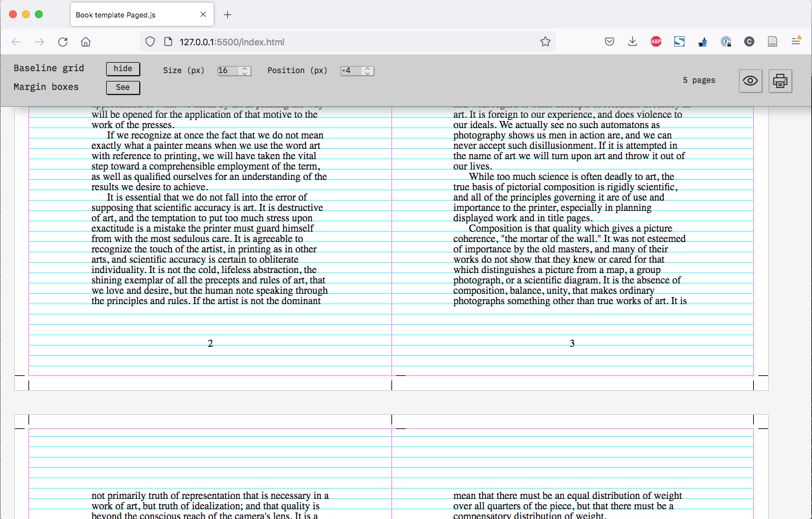812x519 pixels.
Task: Click the printer icon button
Action: (780, 81)
